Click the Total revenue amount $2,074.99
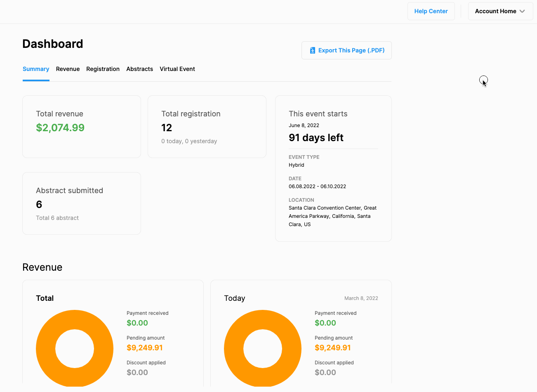 point(60,128)
